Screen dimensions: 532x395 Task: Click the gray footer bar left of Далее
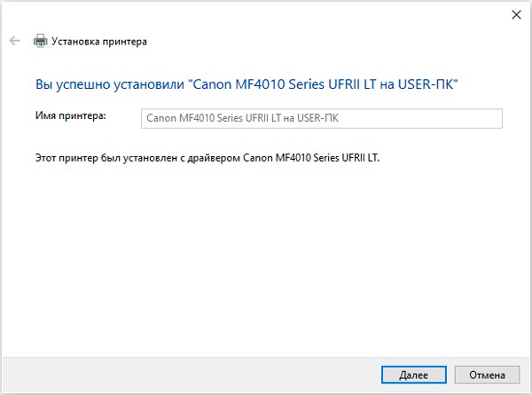click(x=190, y=375)
